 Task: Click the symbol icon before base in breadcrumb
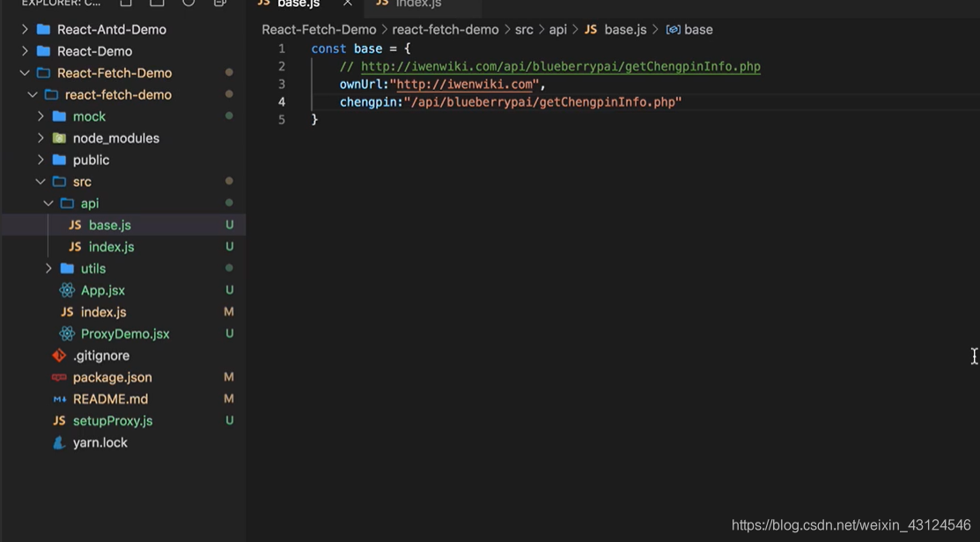pos(673,30)
